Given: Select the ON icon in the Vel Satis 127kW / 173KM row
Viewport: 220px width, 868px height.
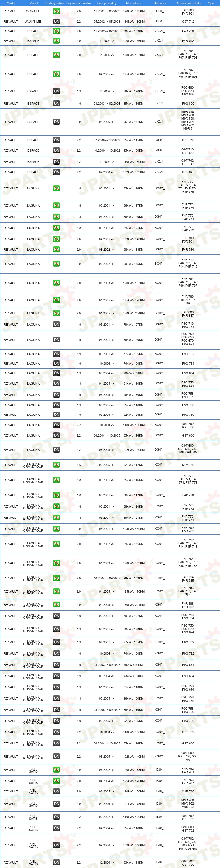Looking at the screenshot, I should pos(57,804).
